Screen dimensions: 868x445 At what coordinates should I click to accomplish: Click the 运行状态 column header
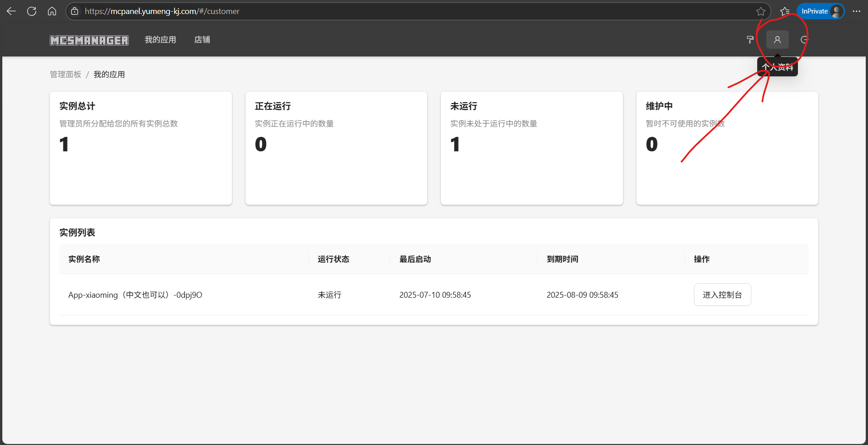333,259
